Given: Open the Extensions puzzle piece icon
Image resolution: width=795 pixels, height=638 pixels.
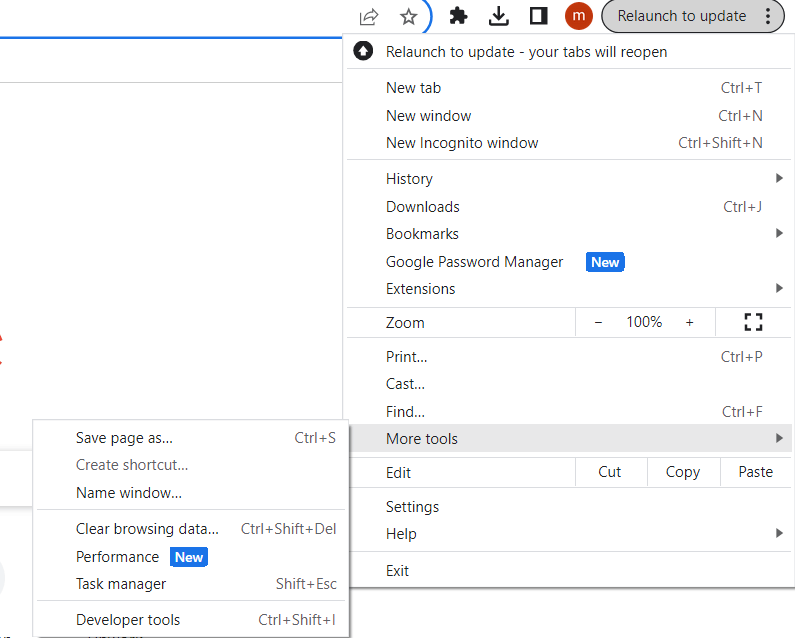Looking at the screenshot, I should (x=458, y=16).
